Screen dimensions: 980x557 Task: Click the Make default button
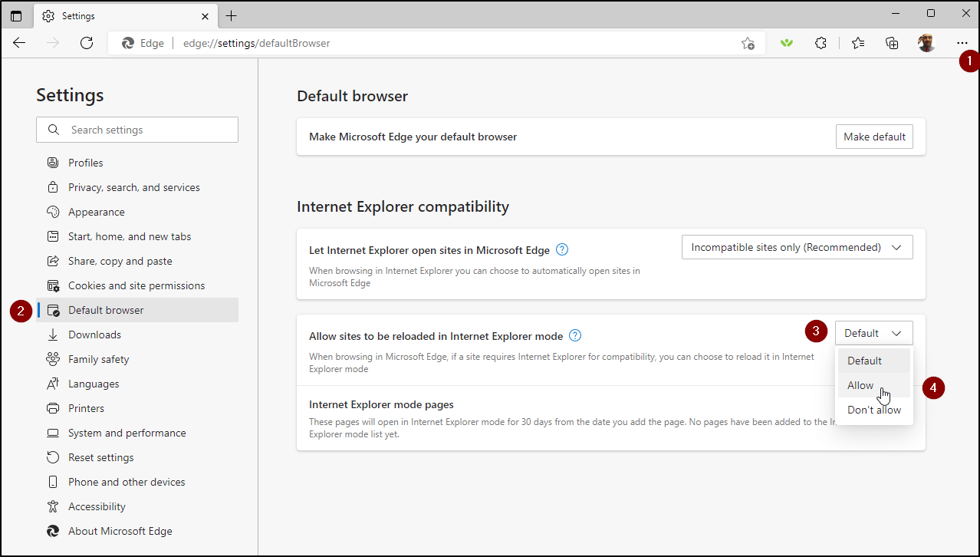click(874, 137)
